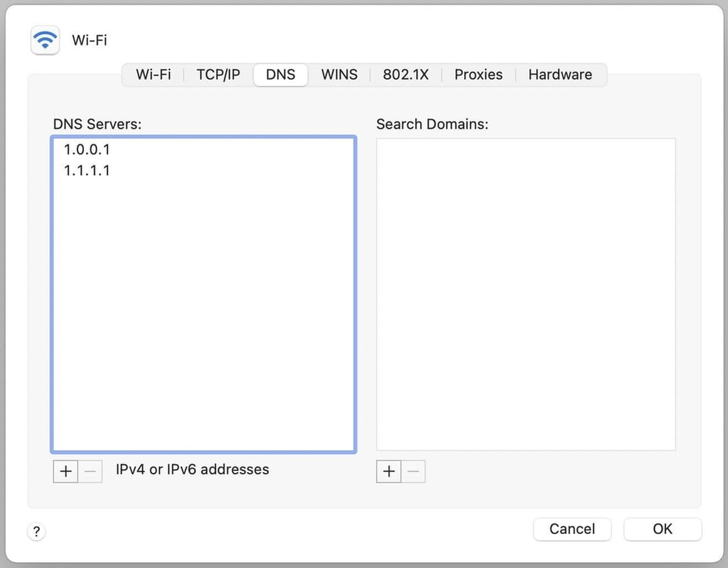728x568 pixels.
Task: Click inside the Search Domains list
Action: pyautogui.click(x=525, y=294)
